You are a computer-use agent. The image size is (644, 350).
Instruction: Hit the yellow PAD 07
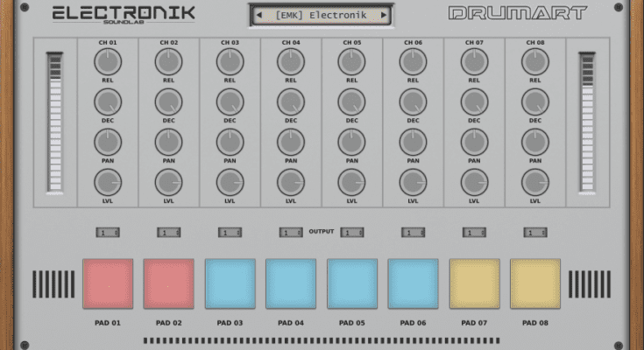(474, 283)
